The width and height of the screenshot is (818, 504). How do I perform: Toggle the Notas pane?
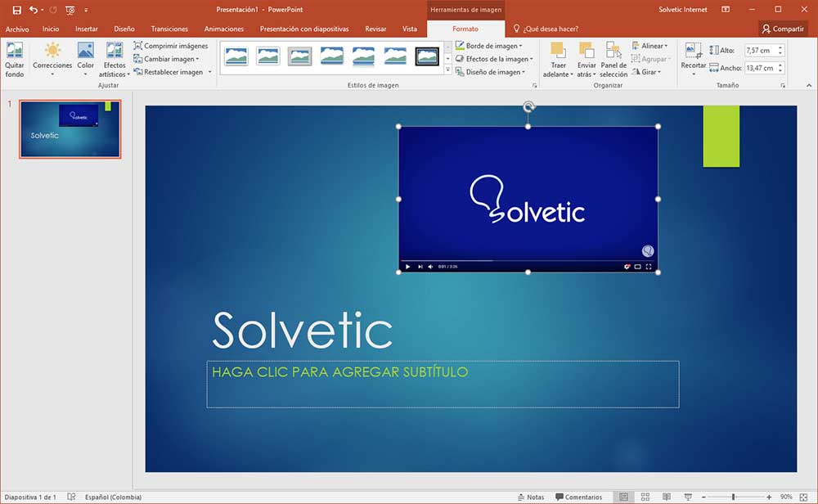click(x=531, y=497)
